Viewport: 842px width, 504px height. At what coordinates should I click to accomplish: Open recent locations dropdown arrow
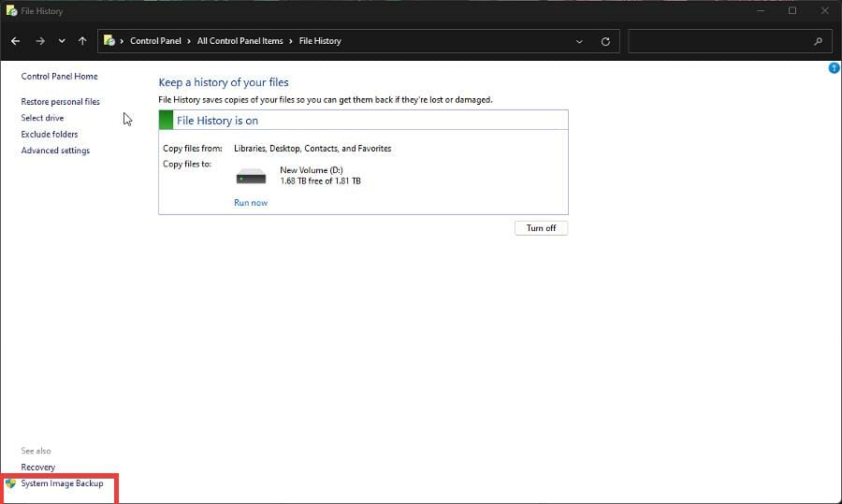click(62, 41)
